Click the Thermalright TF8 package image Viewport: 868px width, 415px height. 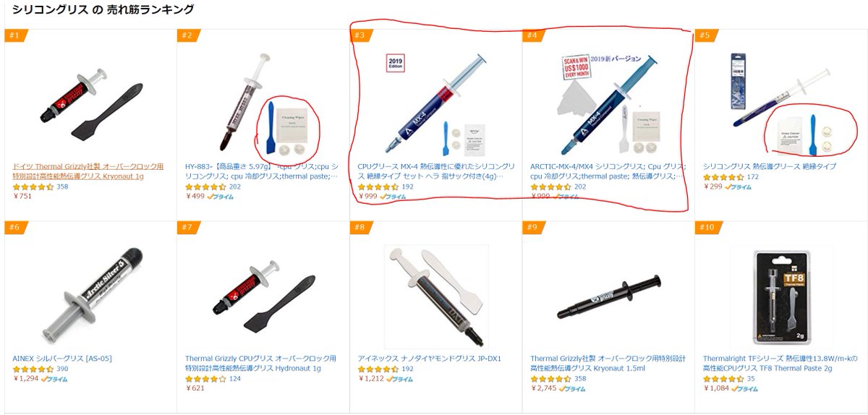[781, 295]
